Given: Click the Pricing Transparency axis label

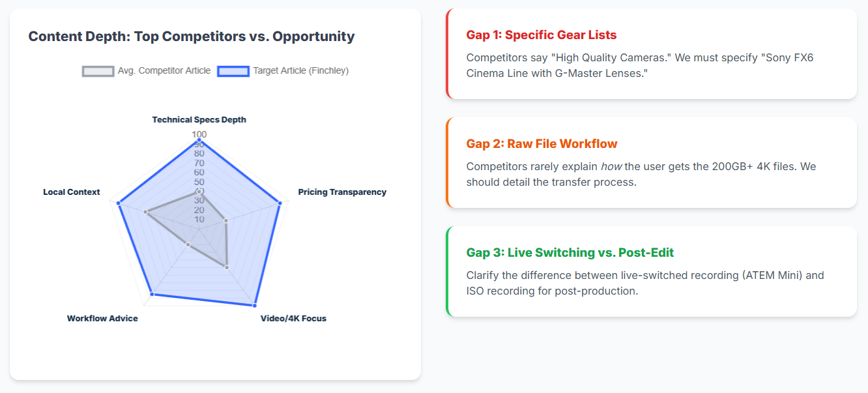Looking at the screenshot, I should (x=342, y=192).
